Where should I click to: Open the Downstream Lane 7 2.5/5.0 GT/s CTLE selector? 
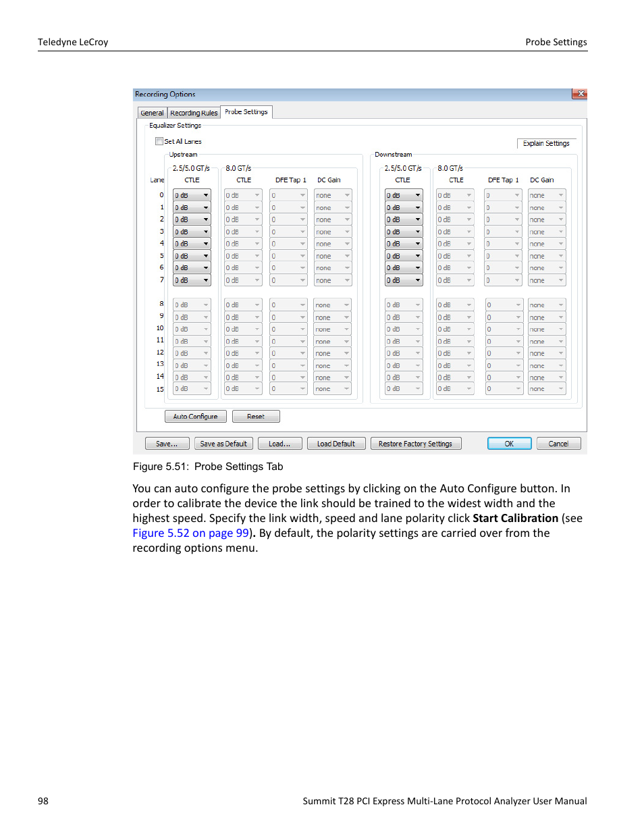click(x=403, y=279)
